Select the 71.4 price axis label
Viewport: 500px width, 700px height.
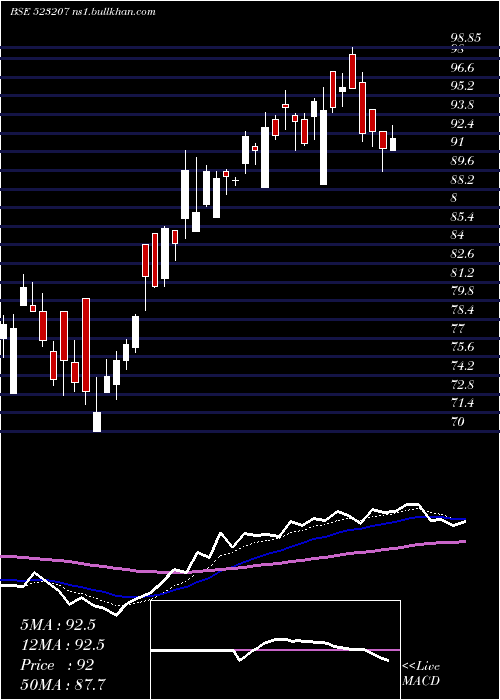(462, 403)
